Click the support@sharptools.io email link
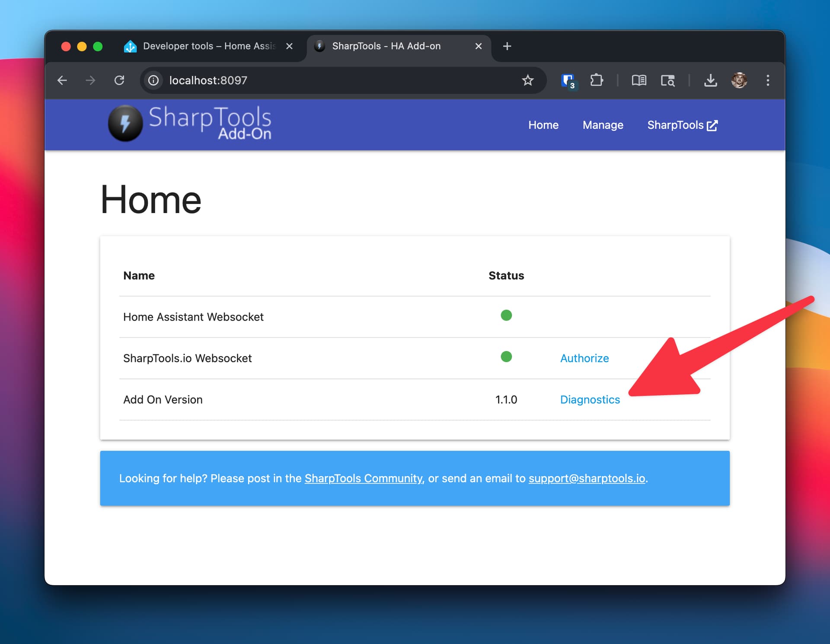 pyautogui.click(x=587, y=478)
